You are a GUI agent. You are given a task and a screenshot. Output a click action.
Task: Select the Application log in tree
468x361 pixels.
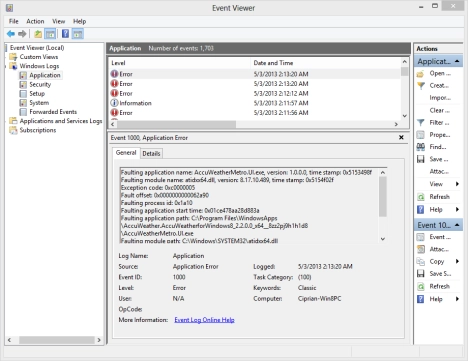45,75
